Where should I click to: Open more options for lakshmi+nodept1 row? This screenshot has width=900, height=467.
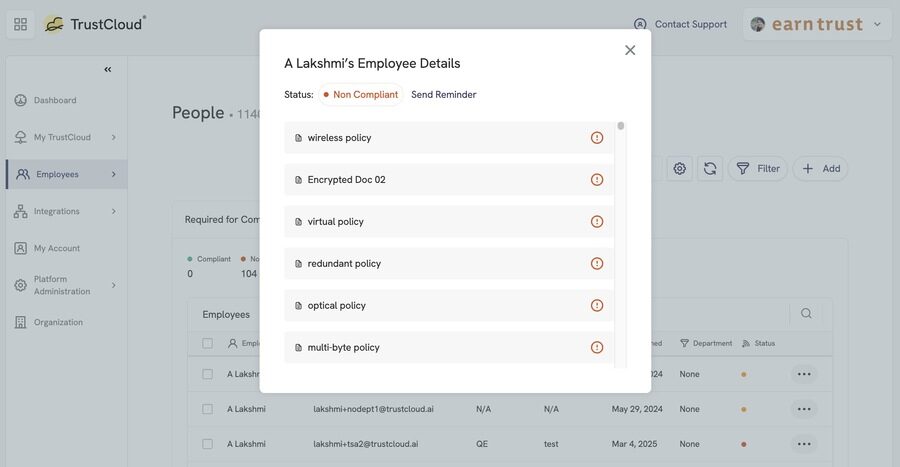(804, 409)
